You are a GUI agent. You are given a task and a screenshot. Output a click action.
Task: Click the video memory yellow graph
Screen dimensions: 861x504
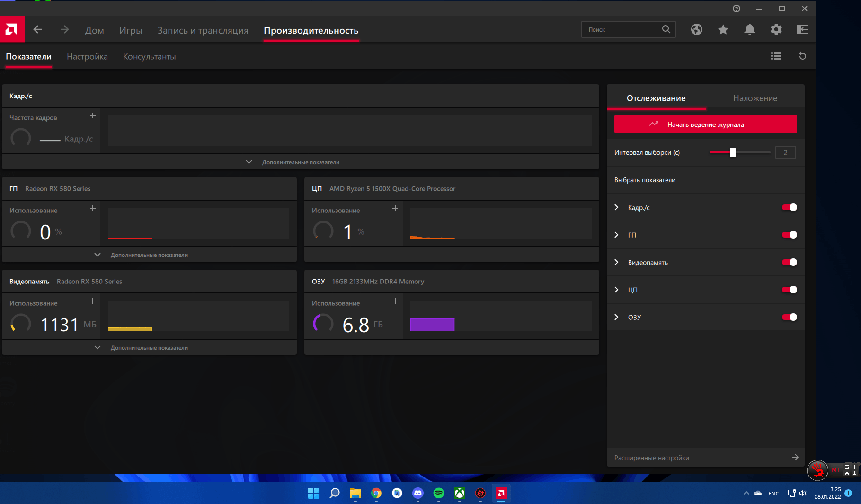[130, 328]
